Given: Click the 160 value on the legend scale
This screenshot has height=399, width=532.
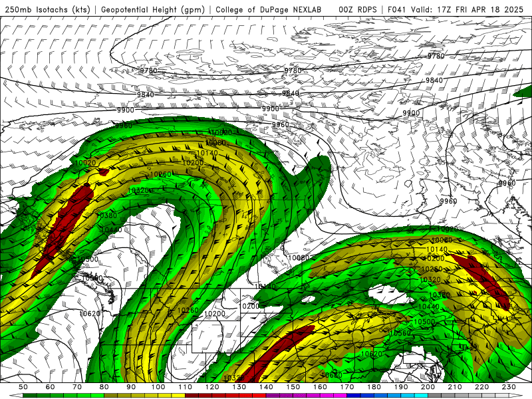Looking at the screenshot, I should [320, 387].
